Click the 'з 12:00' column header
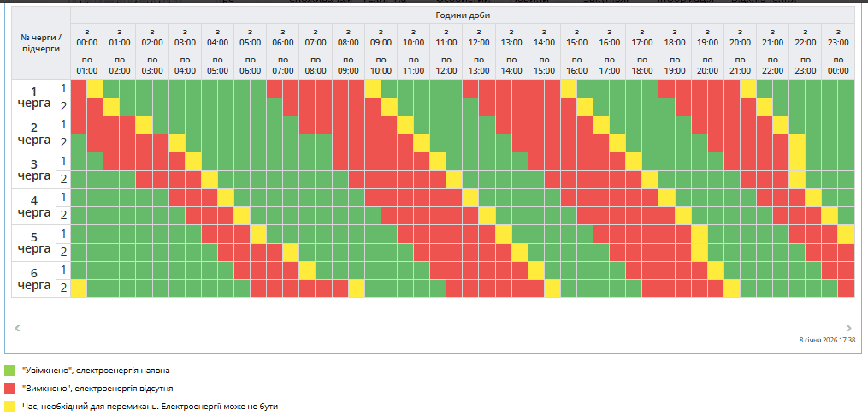This screenshot has height=416, width=868. pyautogui.click(x=479, y=37)
